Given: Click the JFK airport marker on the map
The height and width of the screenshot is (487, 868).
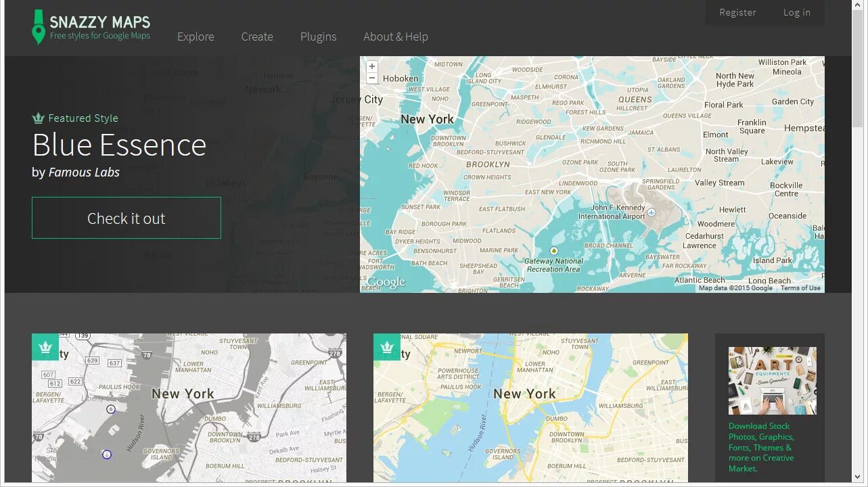Looking at the screenshot, I should click(652, 212).
